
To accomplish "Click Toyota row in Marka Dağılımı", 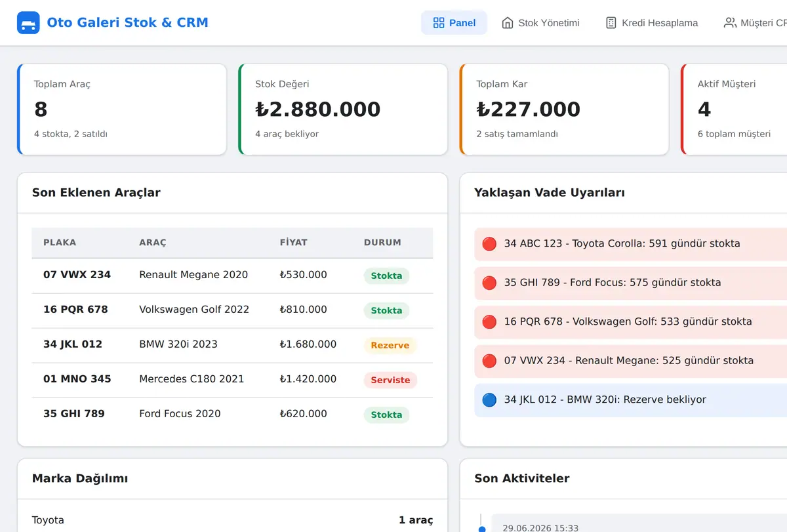I will tap(232, 520).
